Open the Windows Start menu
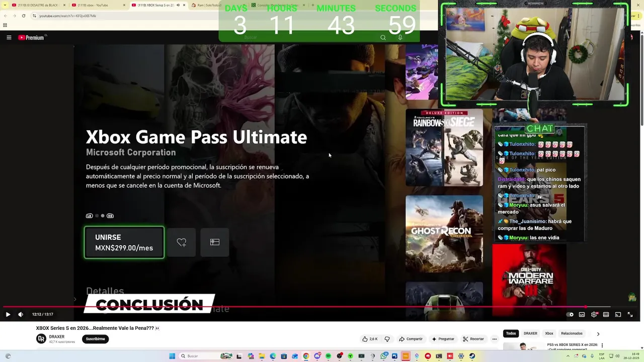Screen dimensions: 644x362 [x=172, y=356]
